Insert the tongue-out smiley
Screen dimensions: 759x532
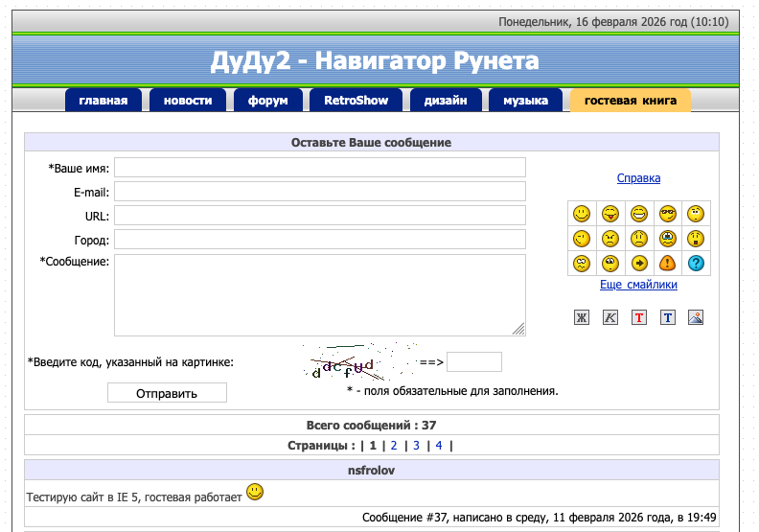coord(609,214)
